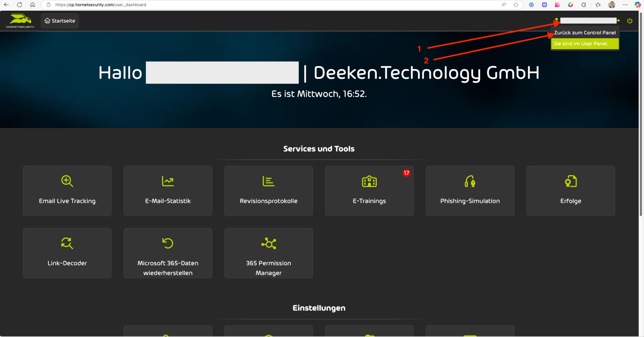Collapse the user menu caret

point(618,20)
